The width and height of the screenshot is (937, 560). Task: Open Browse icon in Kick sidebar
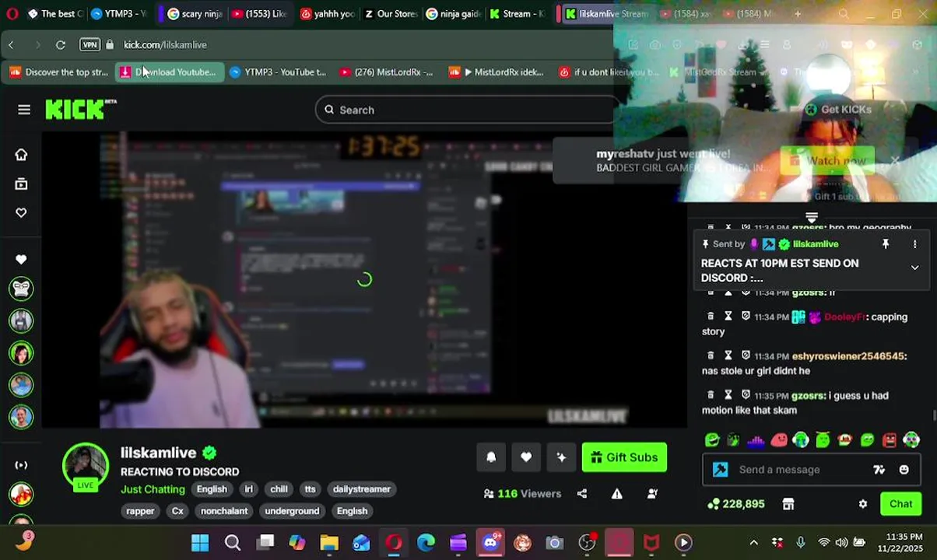tap(21, 184)
